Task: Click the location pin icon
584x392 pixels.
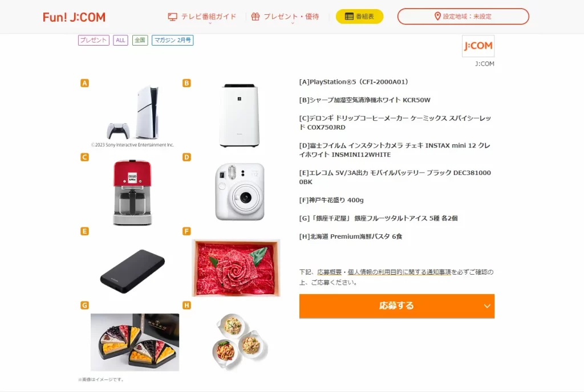Action: tap(437, 17)
